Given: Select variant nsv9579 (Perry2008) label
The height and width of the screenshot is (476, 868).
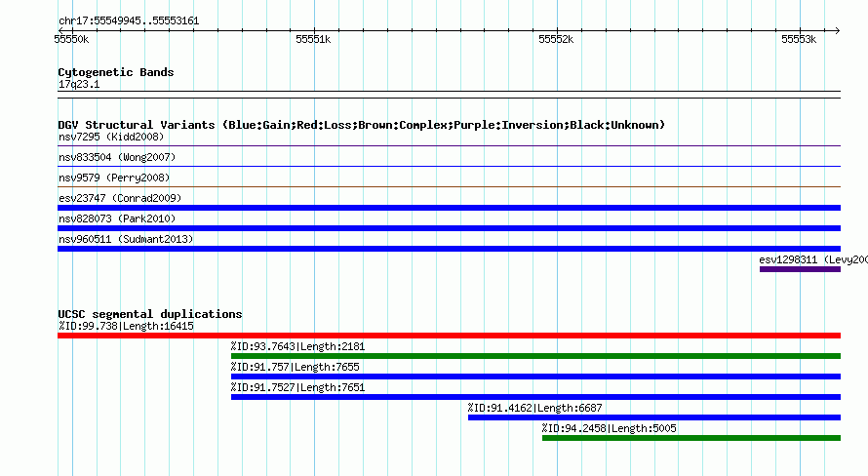Looking at the screenshot, I should click(x=114, y=178).
